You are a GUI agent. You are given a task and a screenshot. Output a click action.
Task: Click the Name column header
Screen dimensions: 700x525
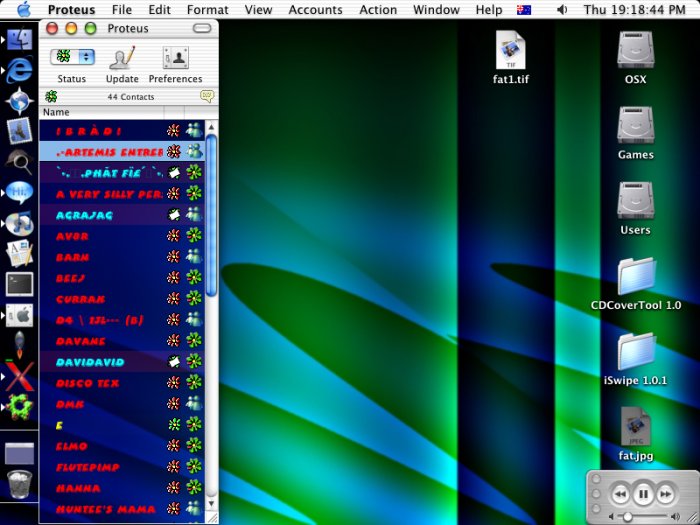click(x=102, y=112)
